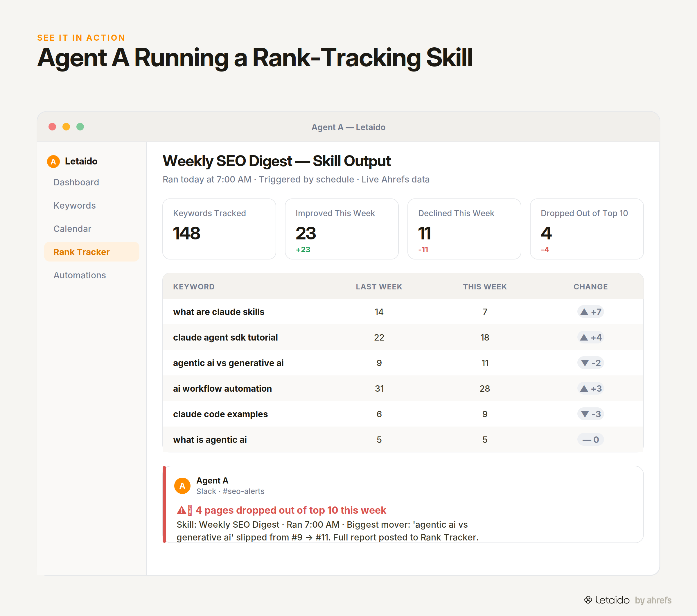Click the red warning triangle alert icon
Image resolution: width=697 pixels, height=616 pixels.
182,510
